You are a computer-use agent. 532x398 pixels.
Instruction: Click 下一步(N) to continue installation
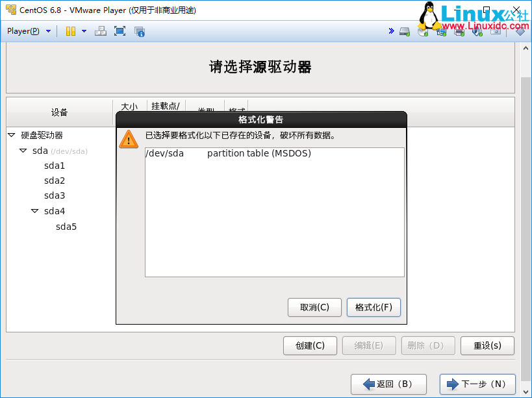(477, 384)
